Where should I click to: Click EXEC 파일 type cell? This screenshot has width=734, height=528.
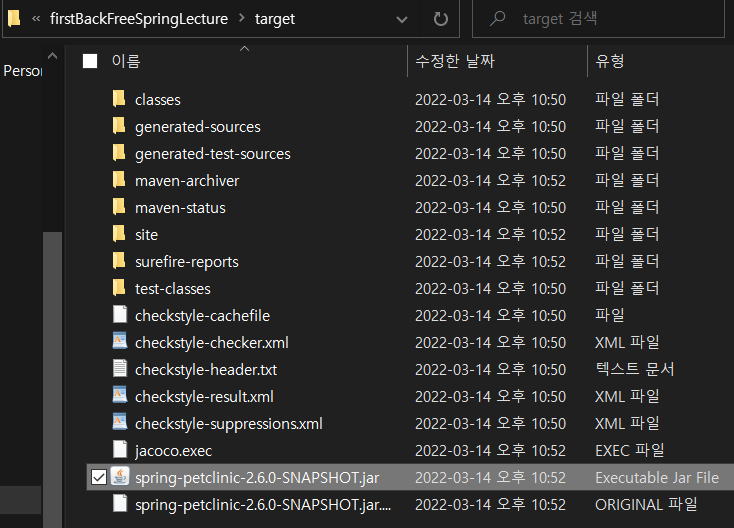(630, 451)
